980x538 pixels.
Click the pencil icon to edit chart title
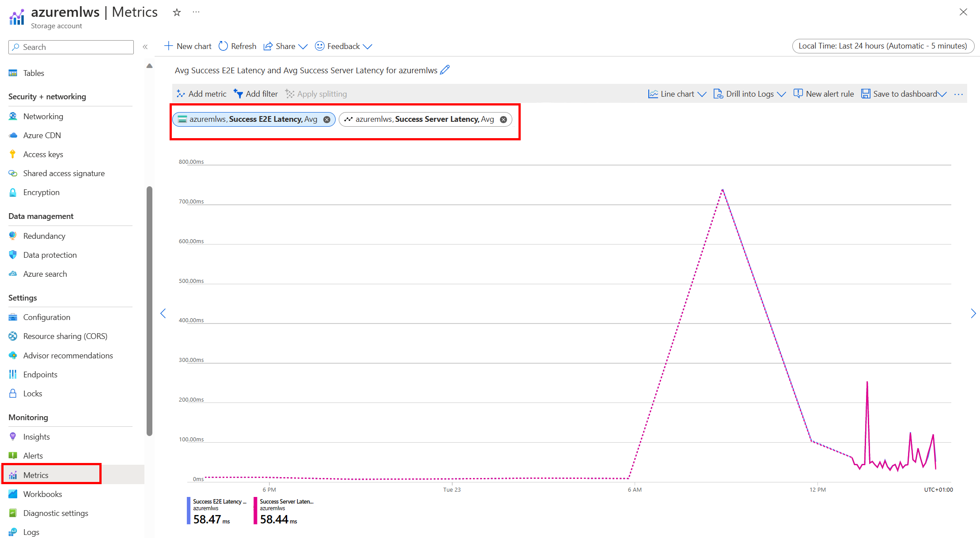[x=445, y=70]
